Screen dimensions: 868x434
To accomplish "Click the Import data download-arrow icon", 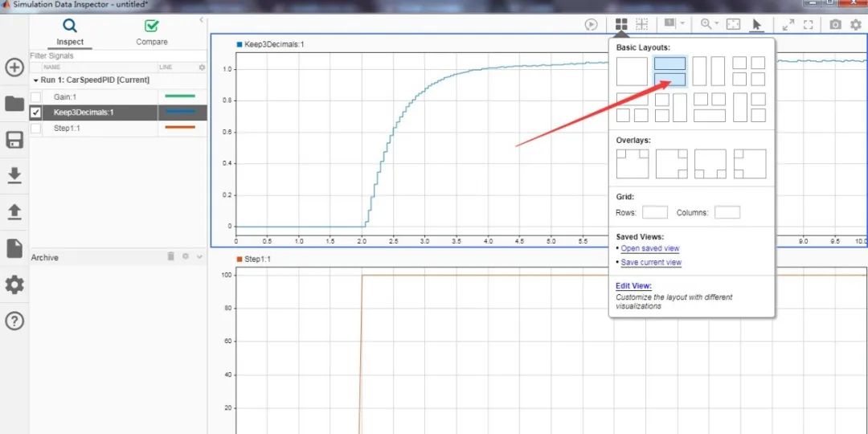I will 14,175.
